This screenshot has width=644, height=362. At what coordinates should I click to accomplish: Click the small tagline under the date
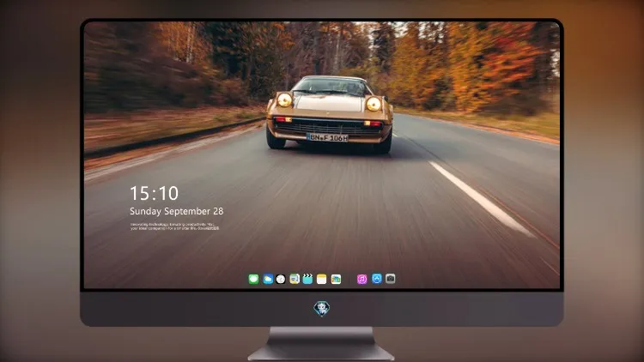coord(175,226)
